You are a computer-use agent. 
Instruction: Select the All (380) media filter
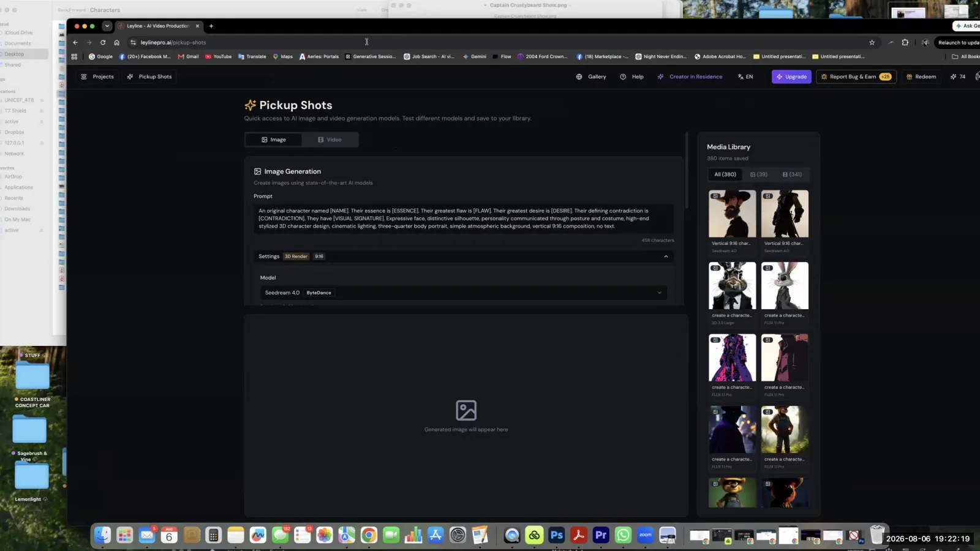[725, 174]
